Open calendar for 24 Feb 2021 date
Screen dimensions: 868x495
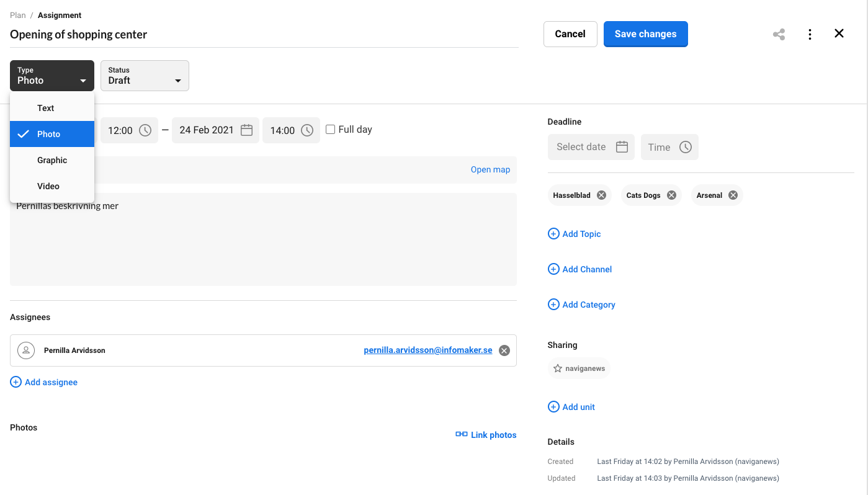click(246, 130)
